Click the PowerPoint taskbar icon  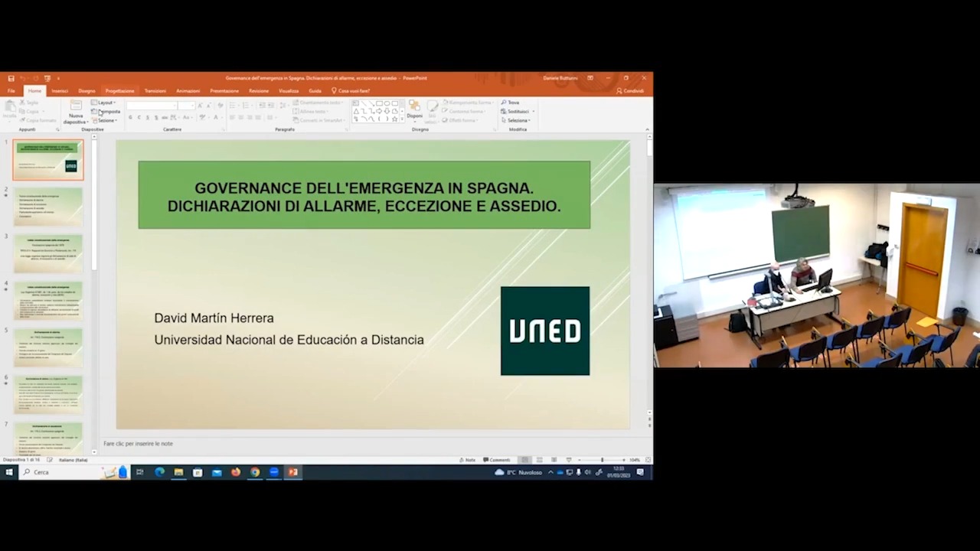[x=292, y=472]
